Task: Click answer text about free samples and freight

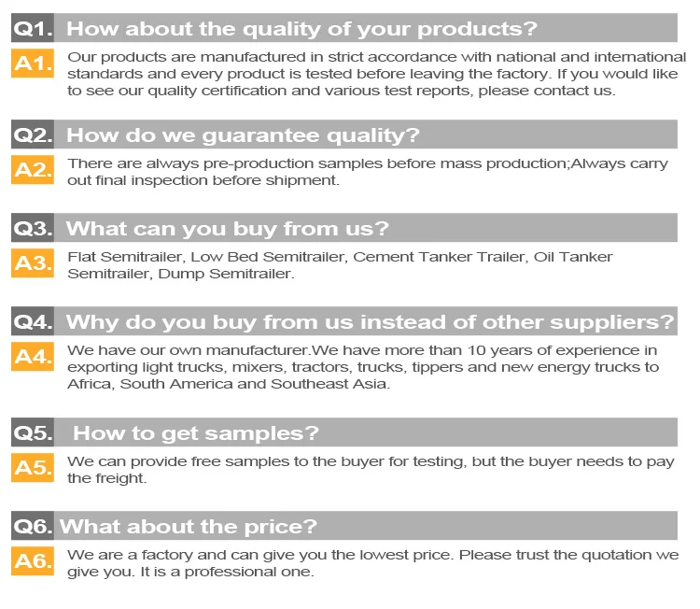Action: pos(371,470)
